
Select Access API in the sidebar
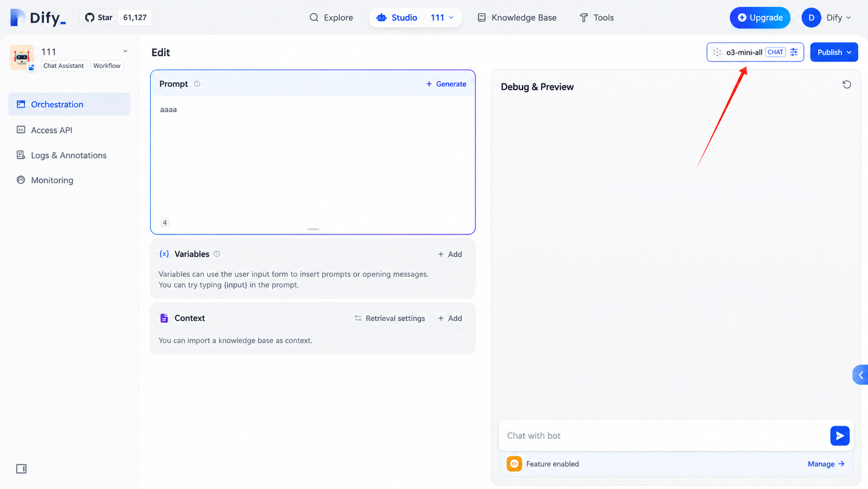coord(69,130)
